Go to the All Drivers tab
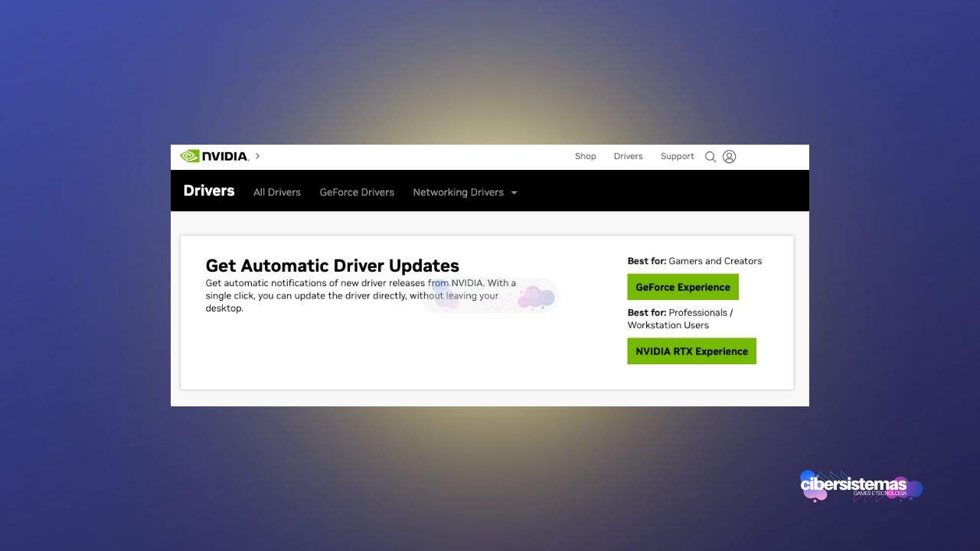980x551 pixels. 277,192
